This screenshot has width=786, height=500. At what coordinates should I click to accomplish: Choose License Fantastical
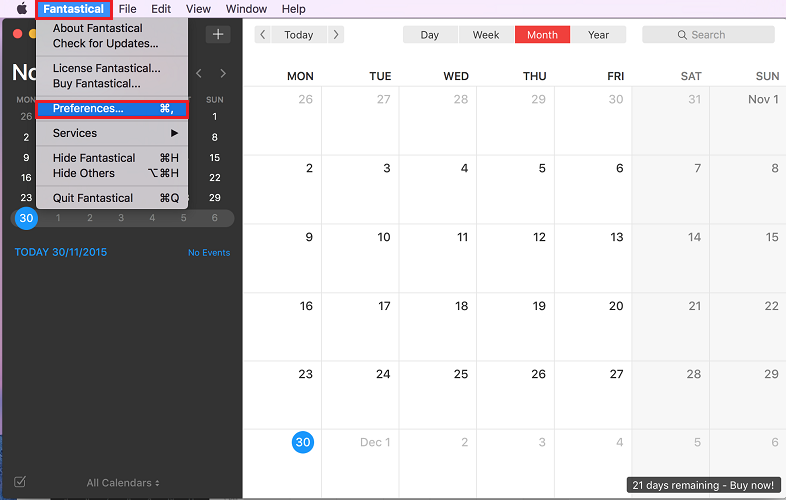tap(112, 68)
